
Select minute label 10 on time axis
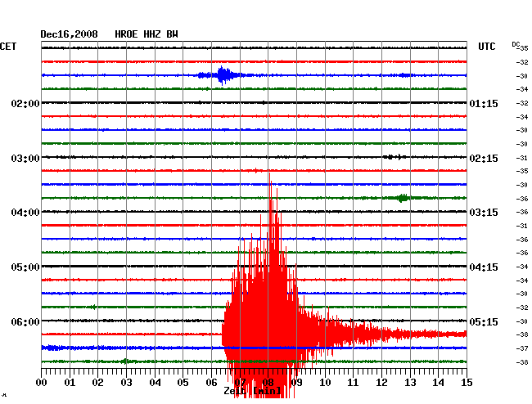coord(325,382)
